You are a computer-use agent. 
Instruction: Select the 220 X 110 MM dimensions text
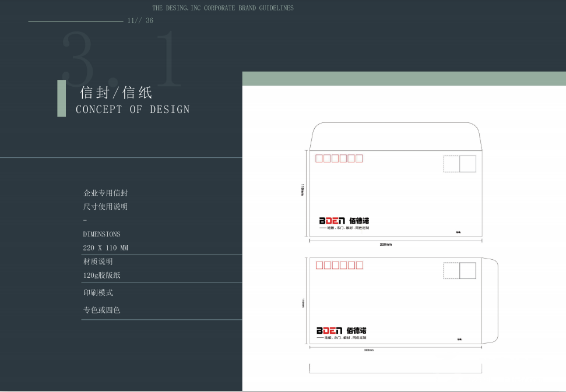point(106,248)
